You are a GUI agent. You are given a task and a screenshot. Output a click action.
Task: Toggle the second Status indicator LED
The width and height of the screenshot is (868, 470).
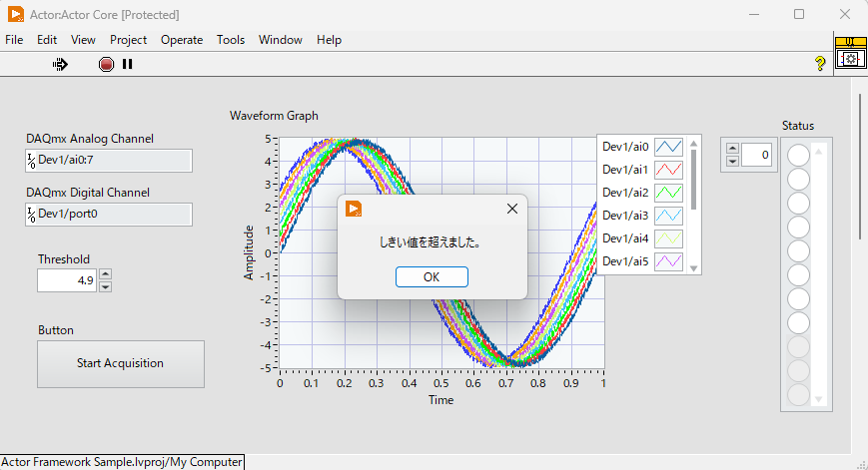coord(798,180)
